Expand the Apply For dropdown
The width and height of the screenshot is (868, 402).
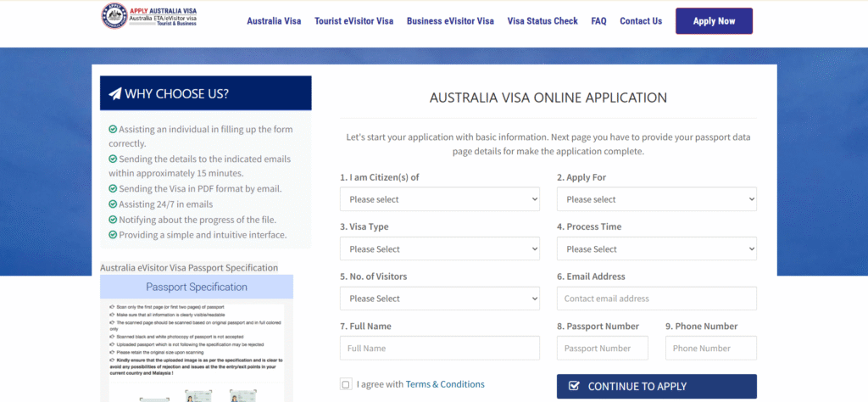click(657, 199)
